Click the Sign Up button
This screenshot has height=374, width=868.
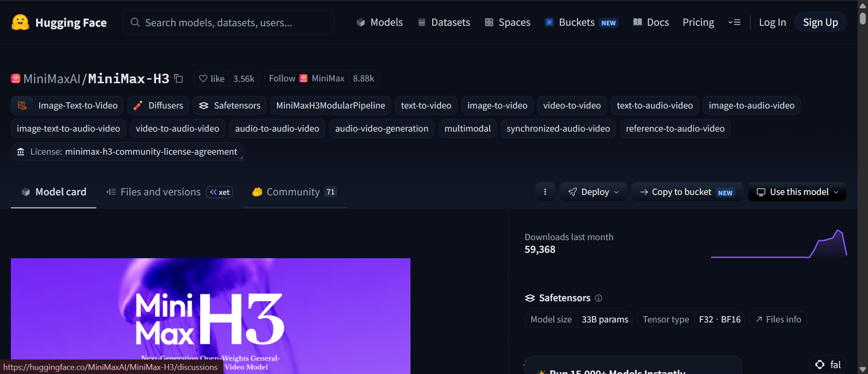820,22
